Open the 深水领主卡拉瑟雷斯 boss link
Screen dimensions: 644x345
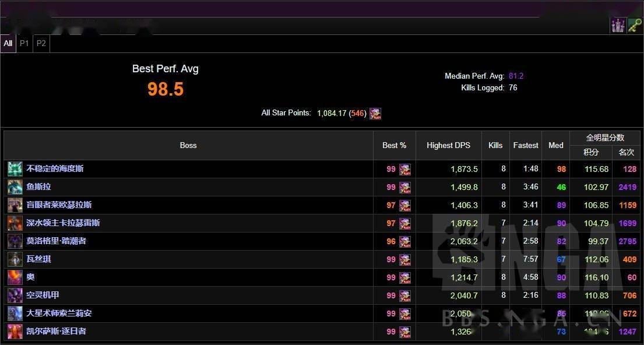click(x=63, y=223)
